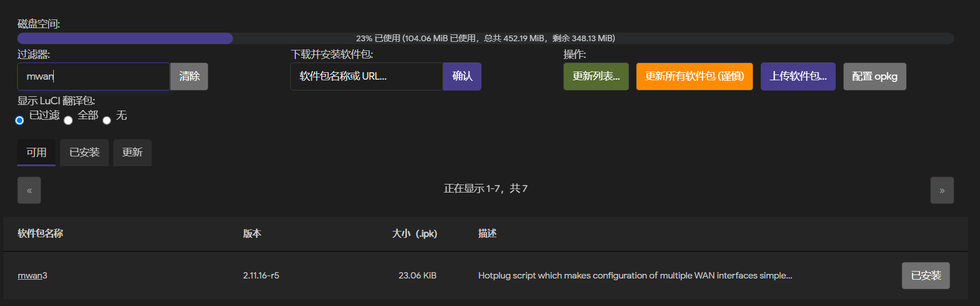
Task: Go to previous page with « button
Action: click(29, 190)
